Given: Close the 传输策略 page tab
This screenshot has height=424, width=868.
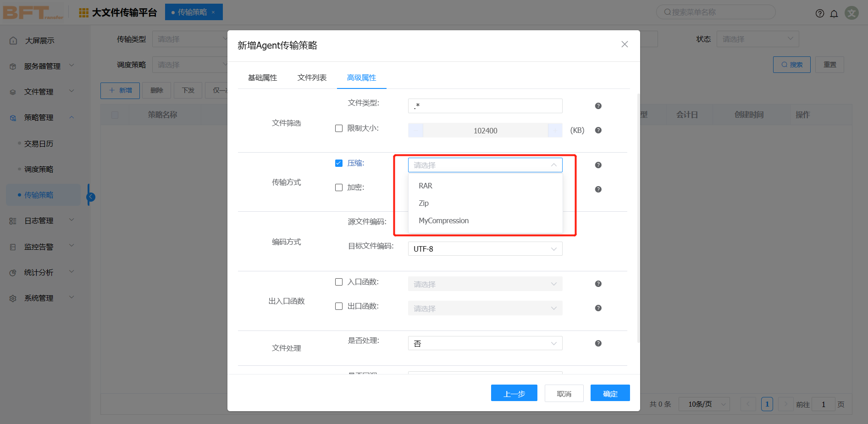Looking at the screenshot, I should (x=213, y=12).
